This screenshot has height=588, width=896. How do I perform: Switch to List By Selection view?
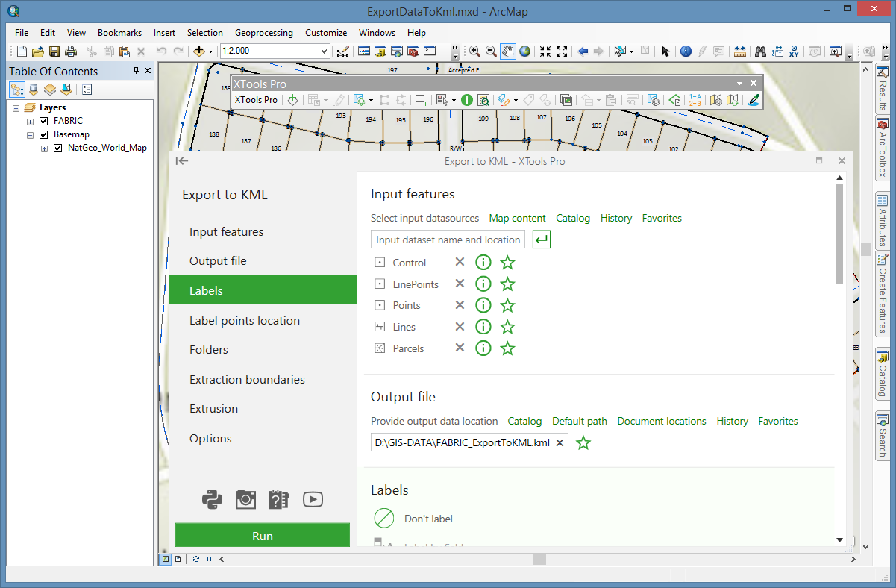(66, 90)
